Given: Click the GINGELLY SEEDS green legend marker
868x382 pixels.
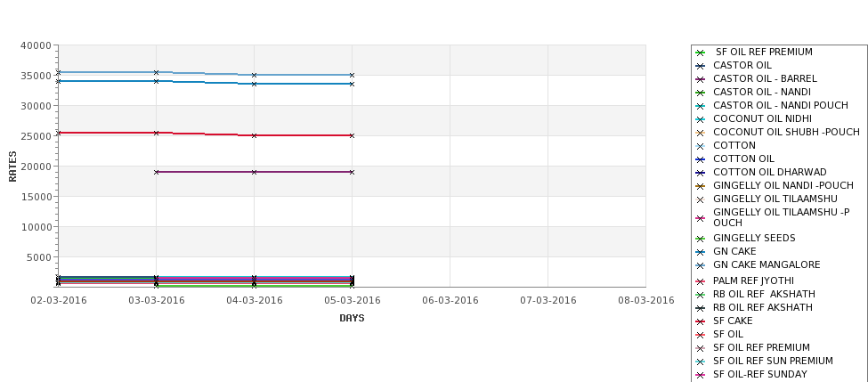Looking at the screenshot, I should tap(701, 239).
